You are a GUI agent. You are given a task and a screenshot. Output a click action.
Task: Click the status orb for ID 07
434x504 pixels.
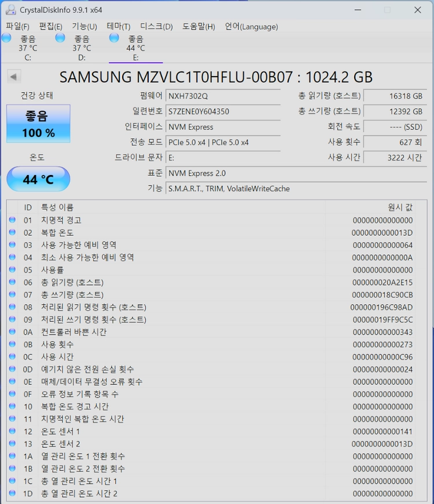click(x=12, y=294)
